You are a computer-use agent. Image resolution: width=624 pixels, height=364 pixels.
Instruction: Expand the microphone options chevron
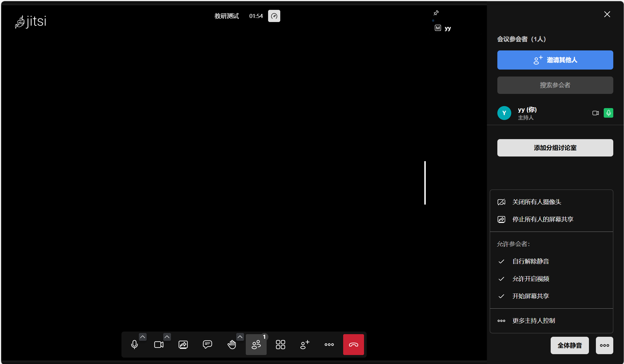pyautogui.click(x=143, y=337)
